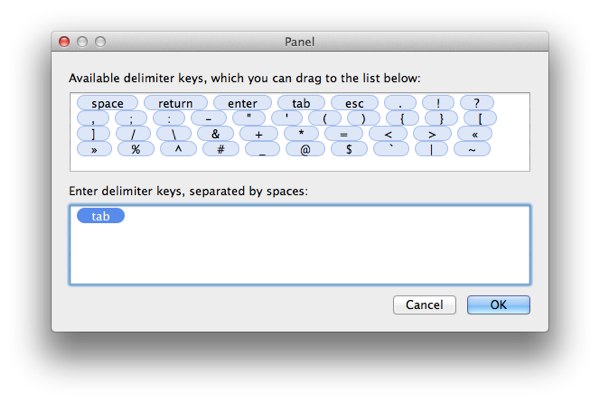Image resolution: width=600 pixels, height=403 pixels.
Task: Select the space delimiter key token
Action: click(107, 103)
